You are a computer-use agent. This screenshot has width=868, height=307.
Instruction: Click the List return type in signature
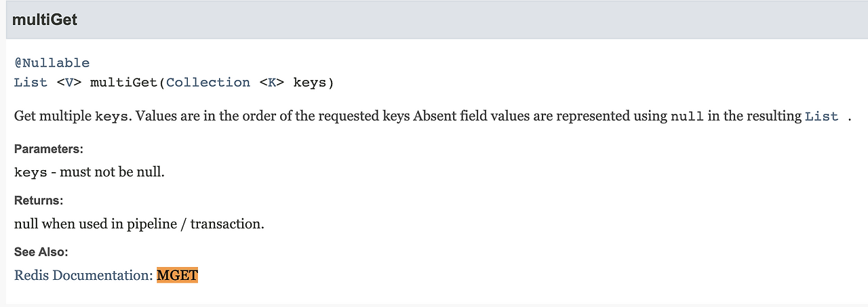tap(31, 83)
